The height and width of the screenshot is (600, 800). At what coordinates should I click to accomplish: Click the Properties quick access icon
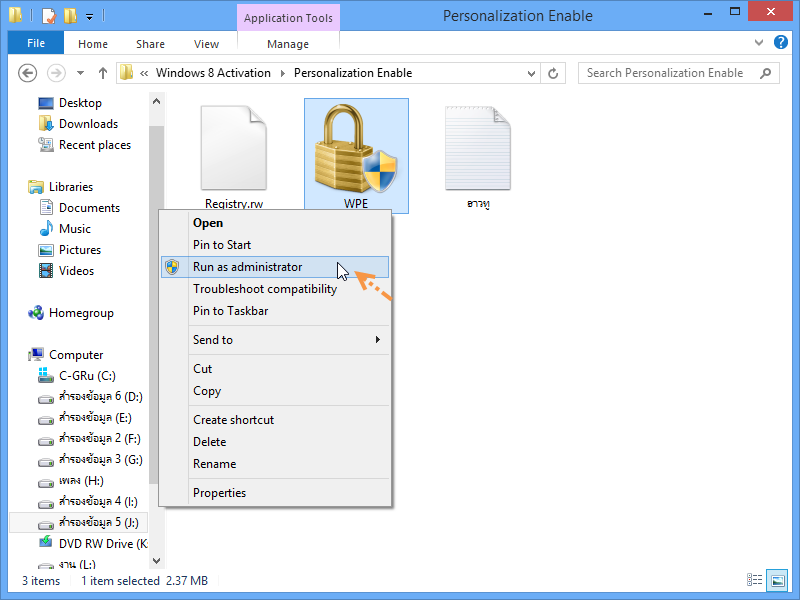point(48,16)
